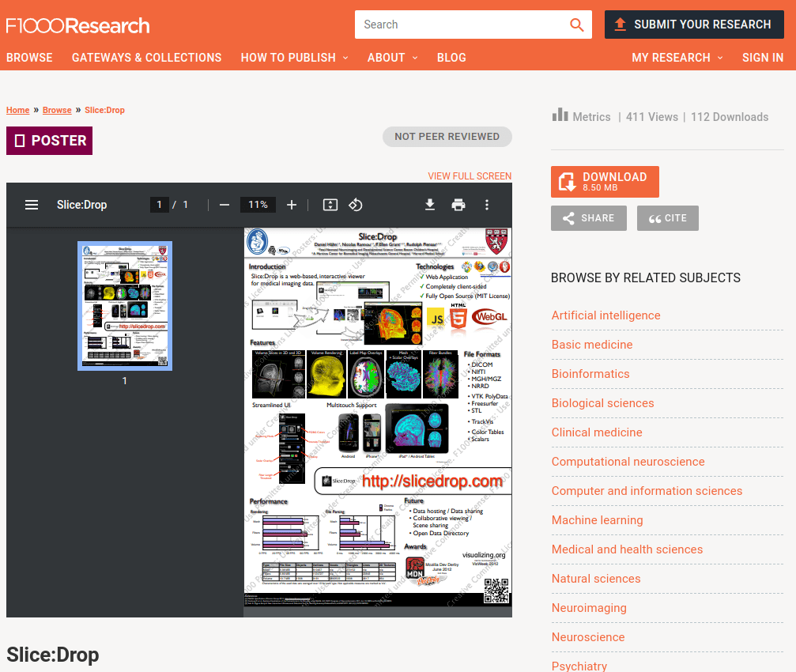
Task: Open the PDF viewer more actions menu
Action: coord(487,205)
